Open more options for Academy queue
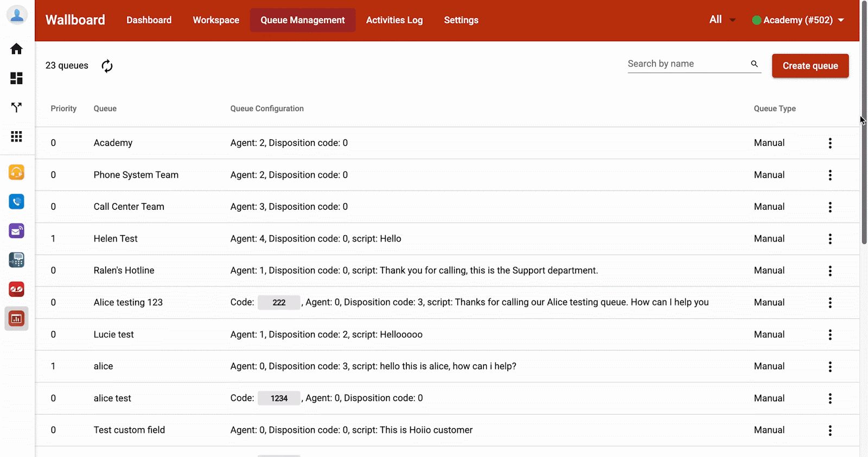The image size is (868, 457). (830, 143)
